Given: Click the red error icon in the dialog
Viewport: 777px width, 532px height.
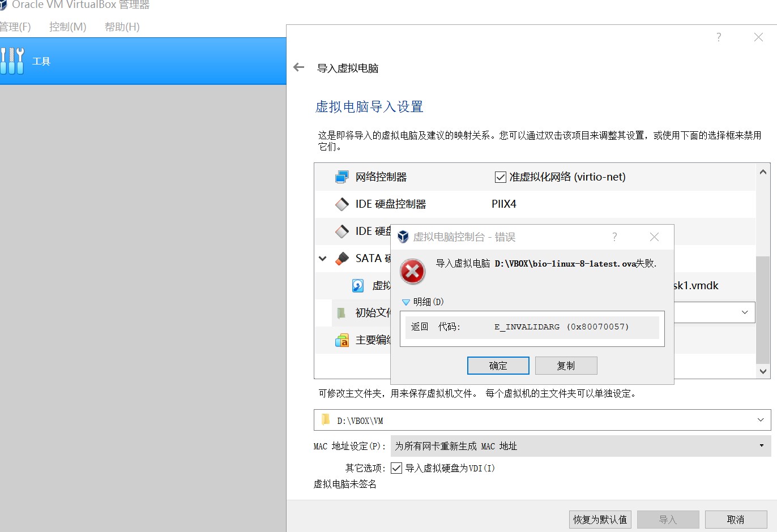Looking at the screenshot, I should click(x=413, y=272).
